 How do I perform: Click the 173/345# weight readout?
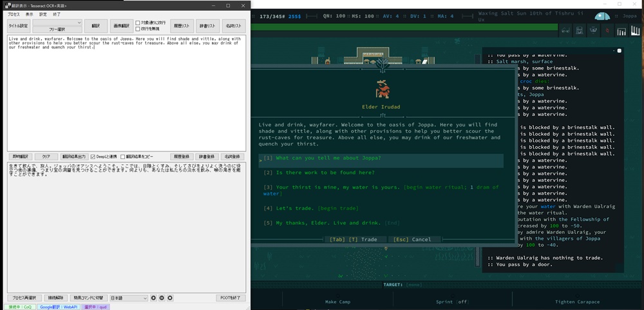click(271, 17)
